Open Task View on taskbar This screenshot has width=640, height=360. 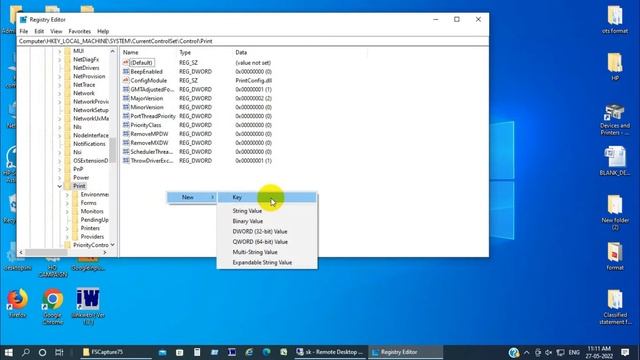click(59, 352)
